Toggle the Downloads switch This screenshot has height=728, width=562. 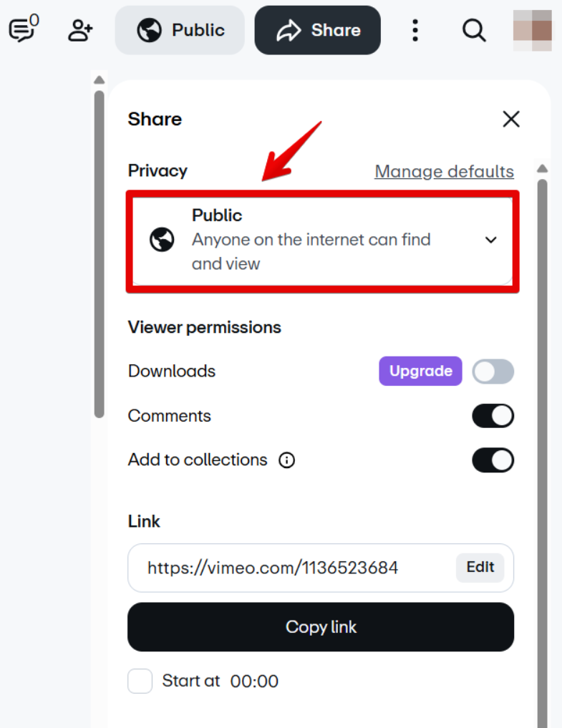click(x=493, y=372)
